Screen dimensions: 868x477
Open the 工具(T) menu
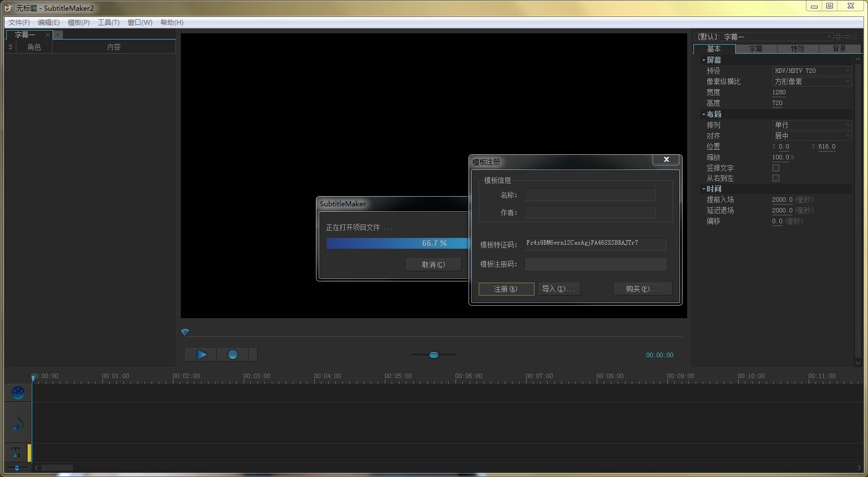(x=108, y=23)
